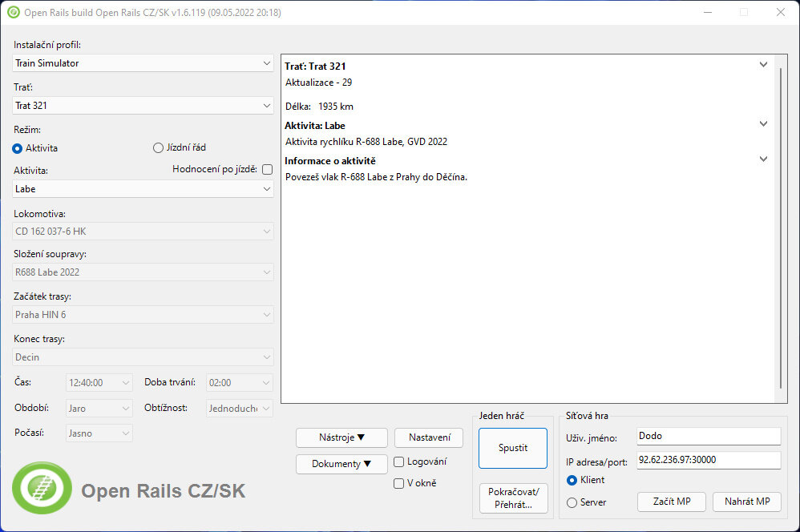800x532 pixels.
Task: Click the large Open Rails CZ/SK logo
Action: 42,488
